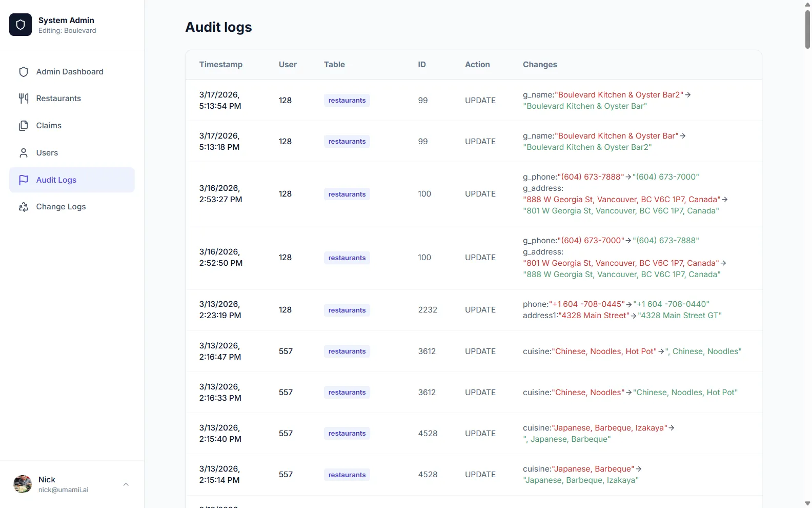812x508 pixels.
Task: Click the System Admin shield logo
Action: coord(21,25)
